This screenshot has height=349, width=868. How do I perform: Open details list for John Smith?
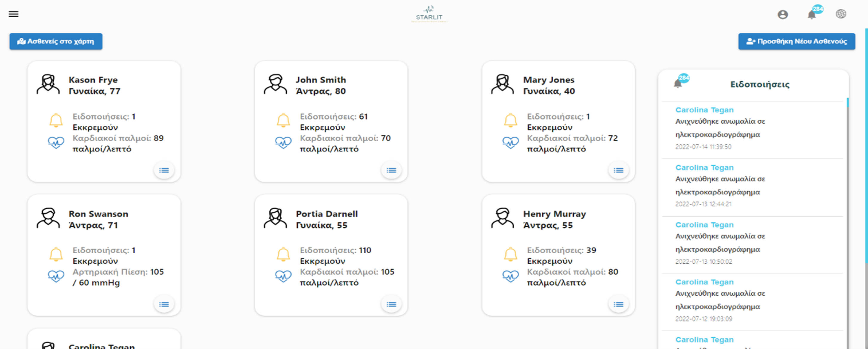tap(391, 170)
